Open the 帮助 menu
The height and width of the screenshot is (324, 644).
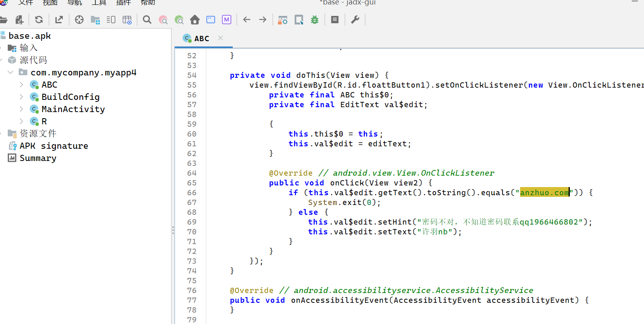pos(148,2)
